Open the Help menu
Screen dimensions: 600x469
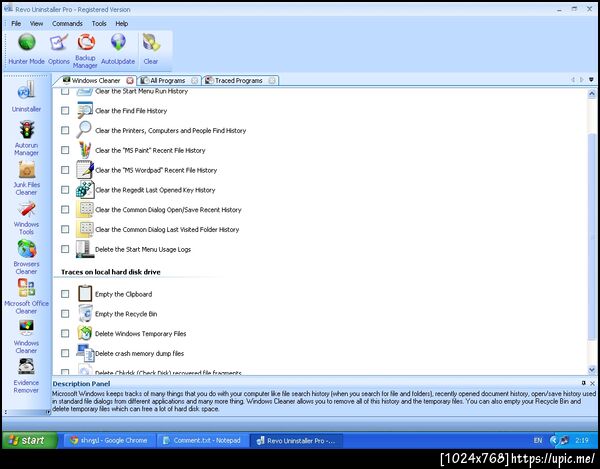(x=122, y=23)
